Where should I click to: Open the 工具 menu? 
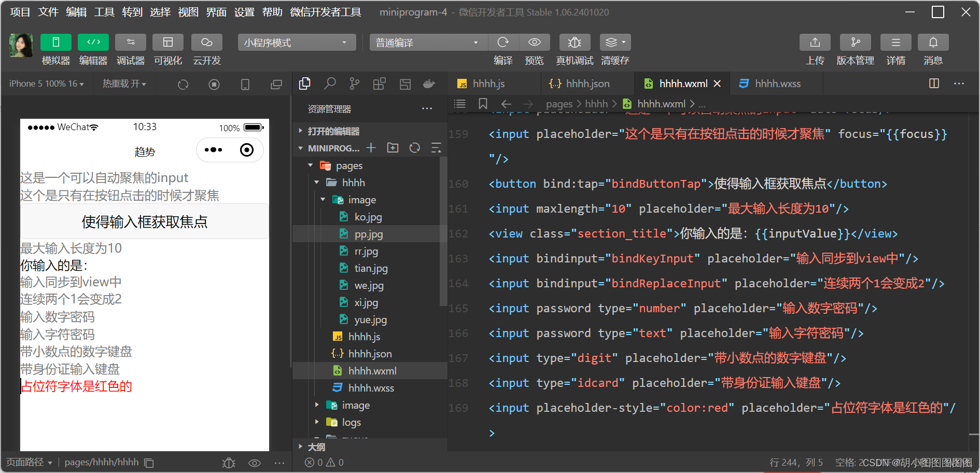[104, 12]
